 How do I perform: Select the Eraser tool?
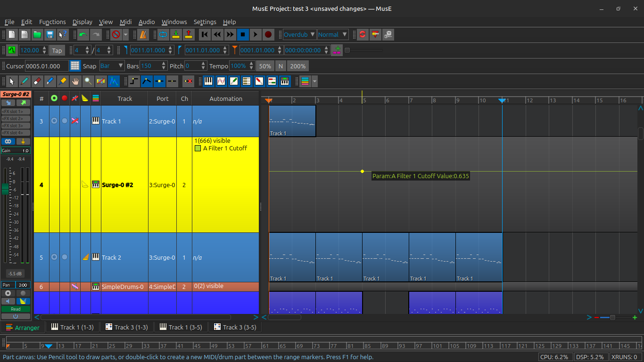tap(37, 82)
